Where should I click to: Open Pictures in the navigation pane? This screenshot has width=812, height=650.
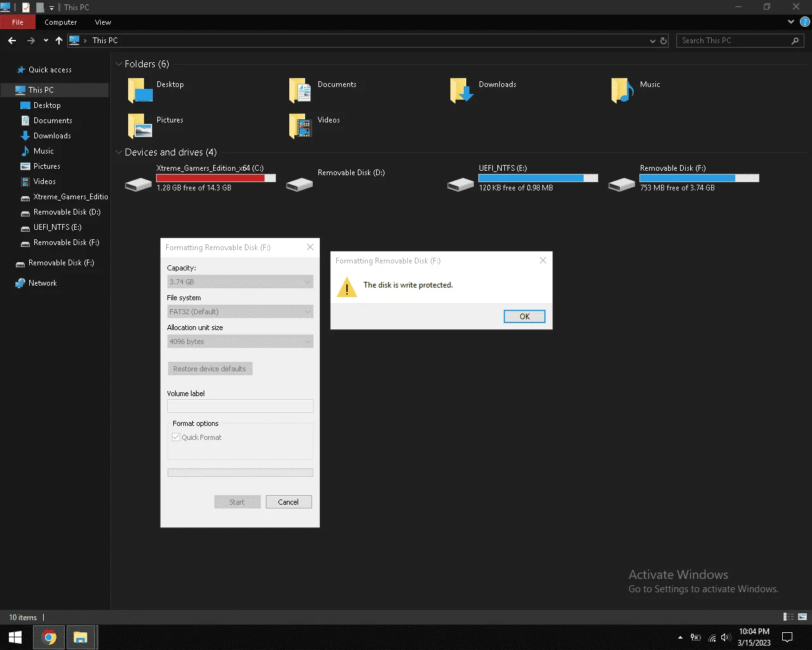pos(47,166)
